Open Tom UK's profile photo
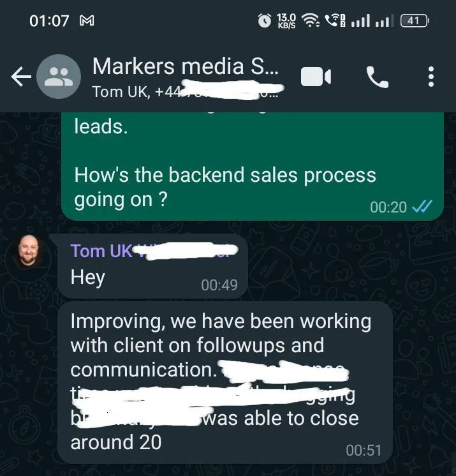Image resolution: width=456 pixels, height=476 pixels. pos(29,250)
